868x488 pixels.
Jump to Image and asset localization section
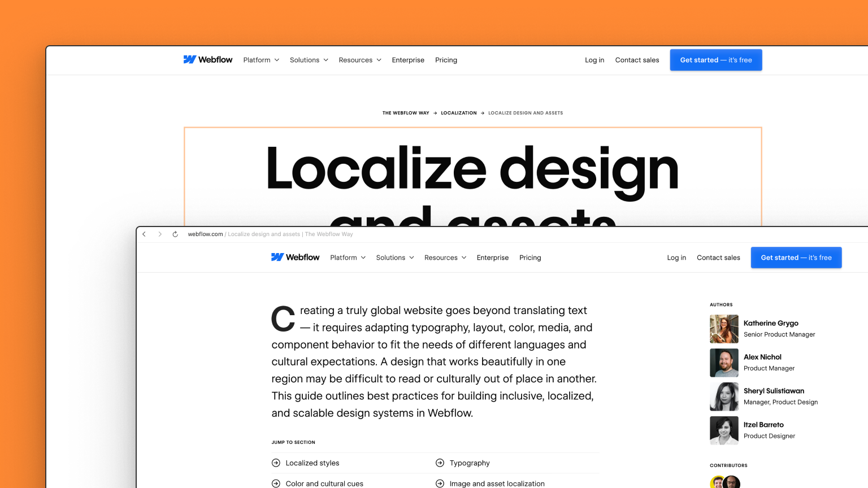pos(497,483)
